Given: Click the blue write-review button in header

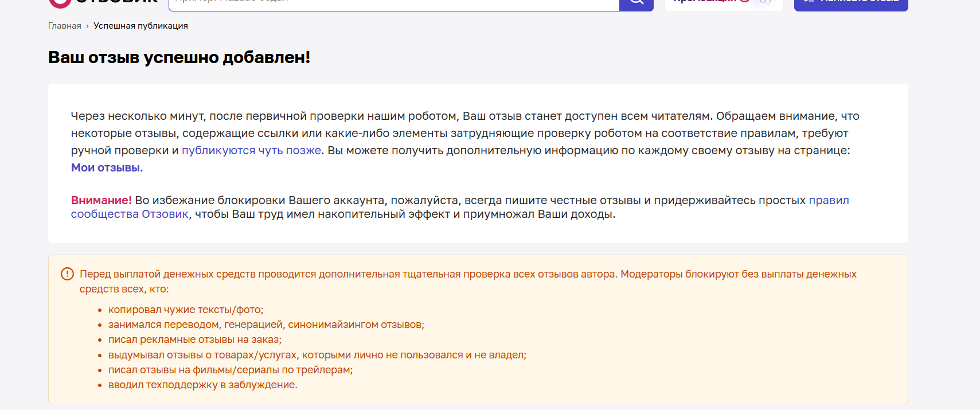Looking at the screenshot, I should pyautogui.click(x=851, y=4).
